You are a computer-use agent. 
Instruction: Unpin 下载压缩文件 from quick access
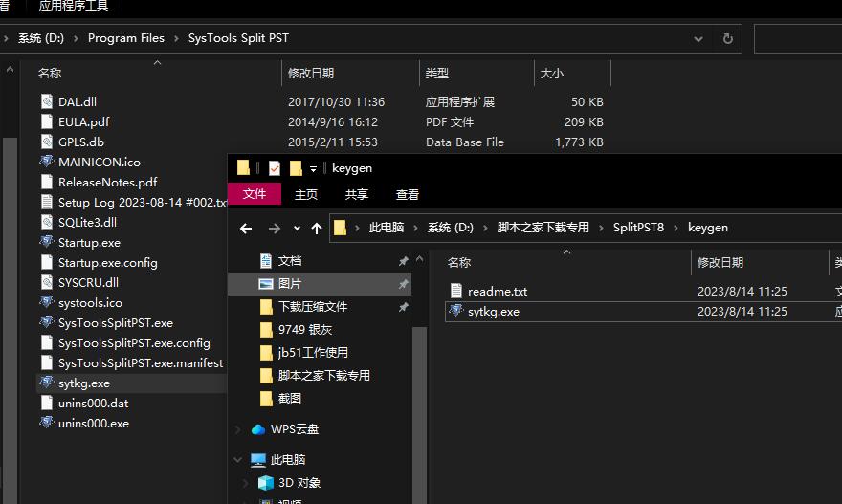coord(403,307)
